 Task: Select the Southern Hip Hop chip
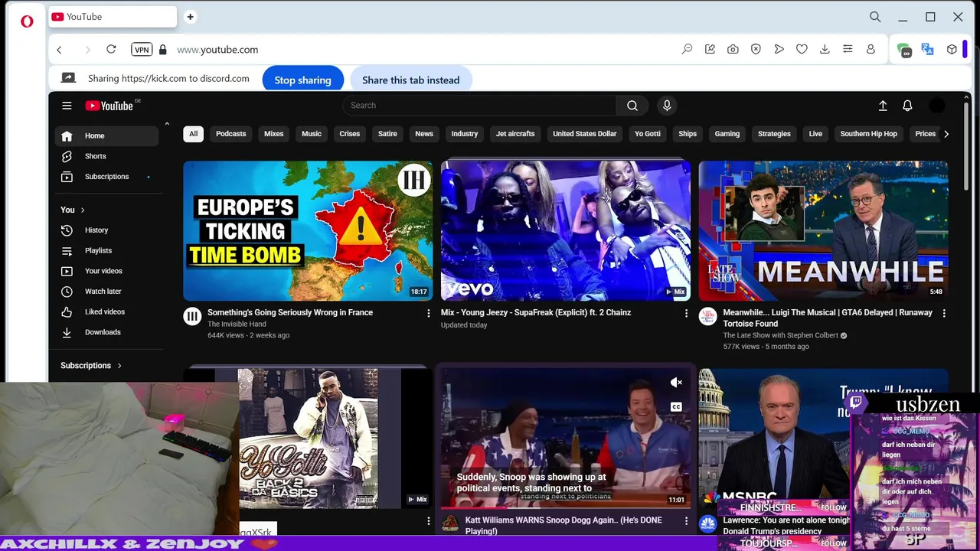click(868, 134)
